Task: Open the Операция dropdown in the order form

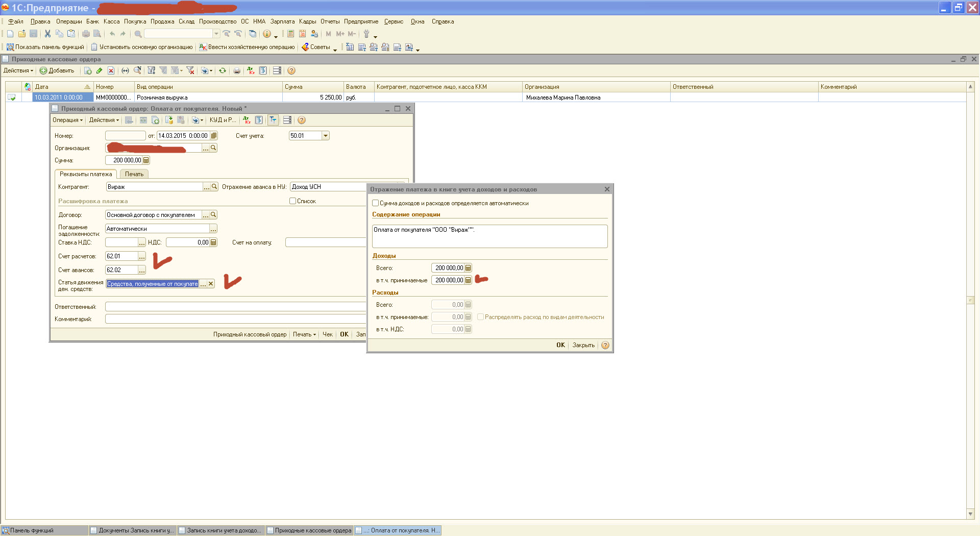Action: pos(67,120)
